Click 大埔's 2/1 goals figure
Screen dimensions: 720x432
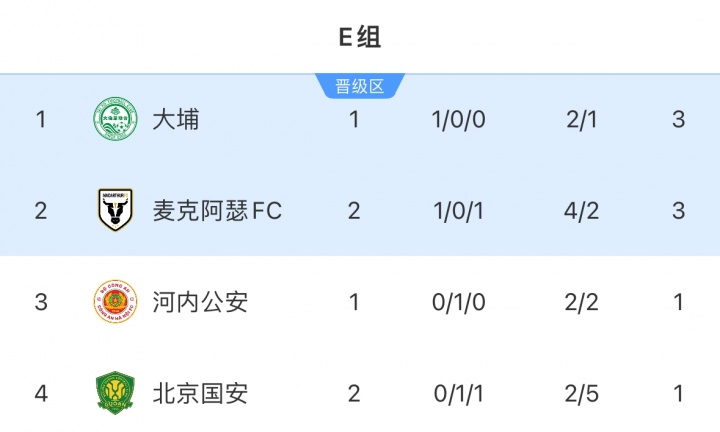click(580, 120)
